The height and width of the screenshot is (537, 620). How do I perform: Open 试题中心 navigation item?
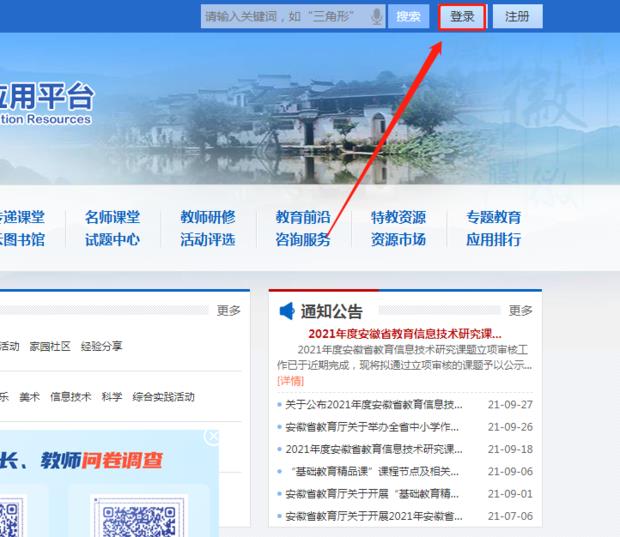point(112,240)
